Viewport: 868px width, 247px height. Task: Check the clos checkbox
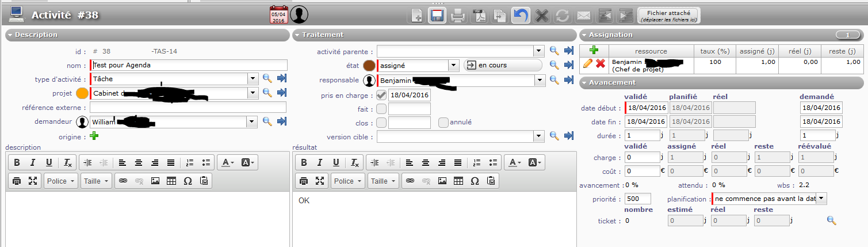(x=381, y=122)
